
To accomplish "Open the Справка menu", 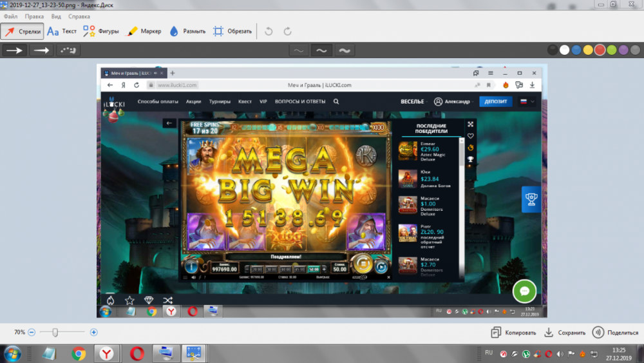I will click(x=79, y=15).
